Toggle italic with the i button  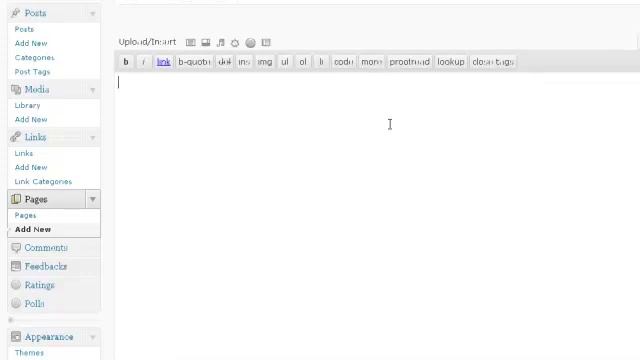coord(143,62)
